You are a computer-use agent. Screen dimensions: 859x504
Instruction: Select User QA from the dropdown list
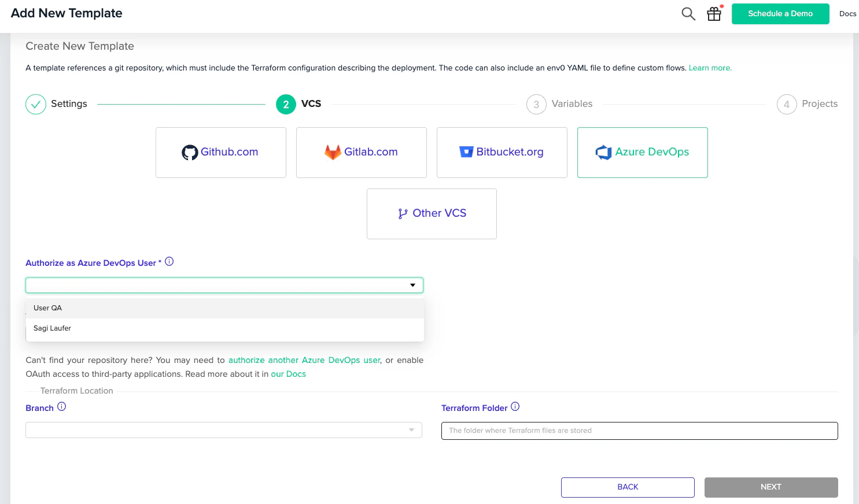click(x=225, y=308)
